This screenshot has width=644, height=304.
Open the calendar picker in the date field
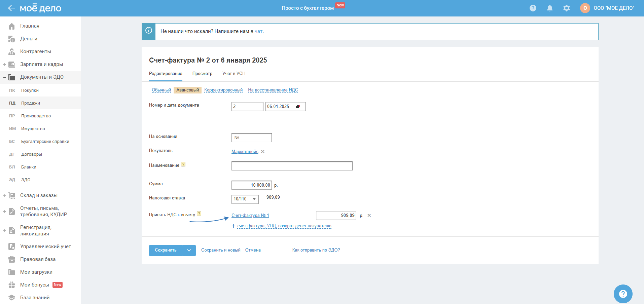(x=298, y=106)
